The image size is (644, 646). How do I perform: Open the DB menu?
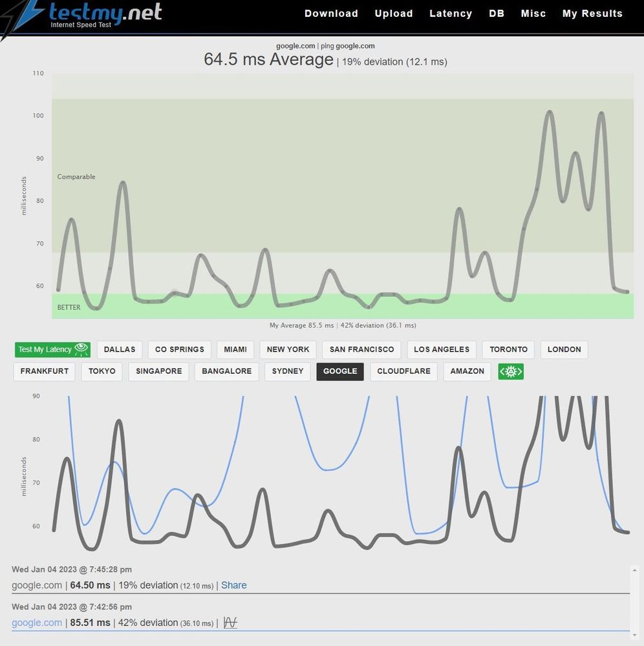(497, 14)
